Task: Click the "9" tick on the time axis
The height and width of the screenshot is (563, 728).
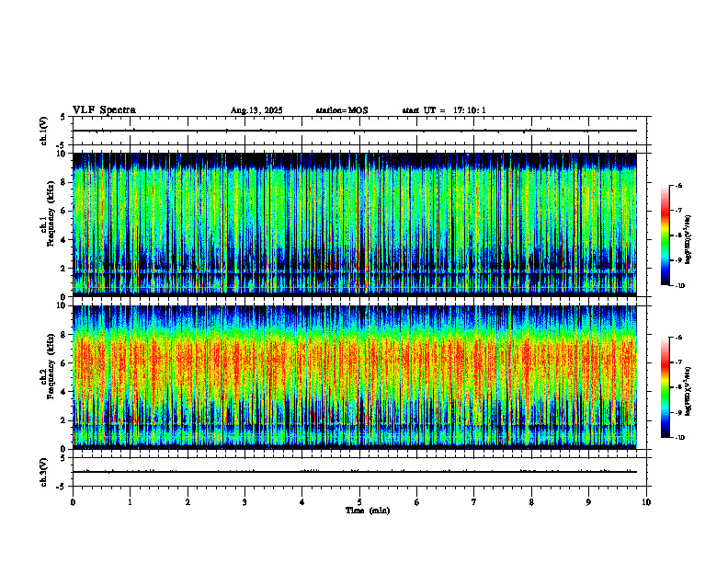Action: tap(588, 502)
